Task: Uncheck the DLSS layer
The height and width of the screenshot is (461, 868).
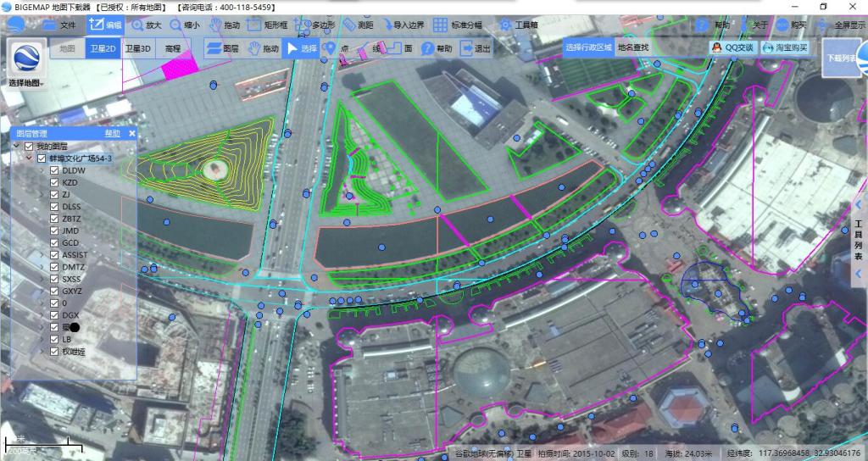Action: click(x=54, y=207)
